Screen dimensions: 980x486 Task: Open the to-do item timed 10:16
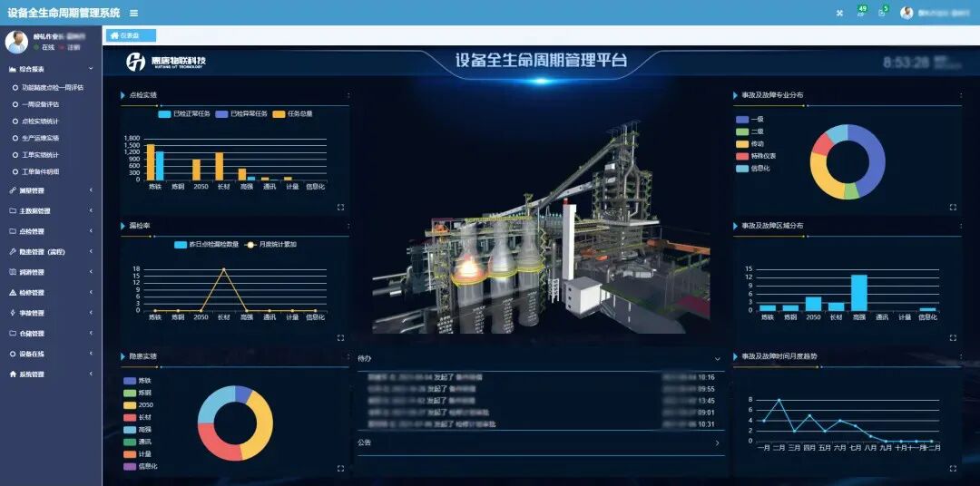[541, 377]
